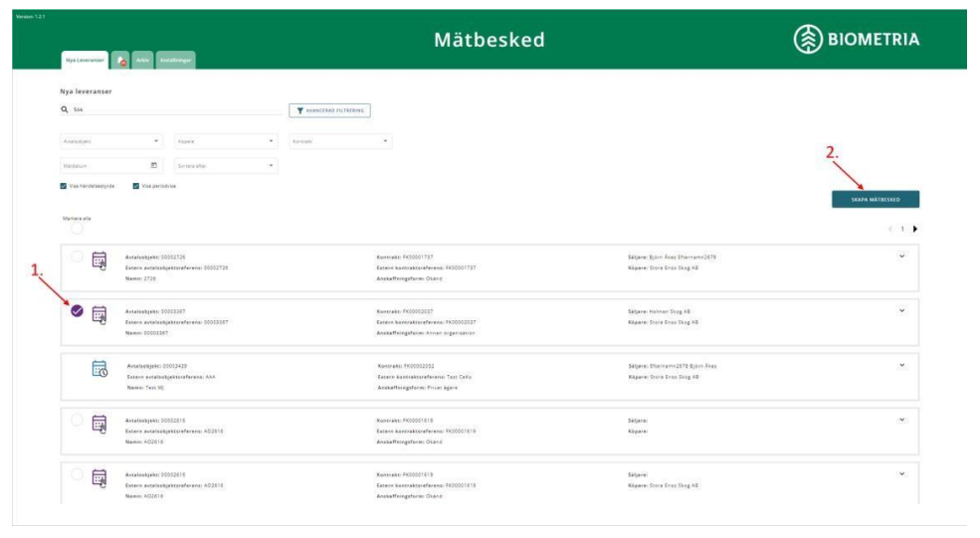Toggle the Visa händelsestyrda checkbox
Screen dimensions: 980x538
[x=65, y=185]
